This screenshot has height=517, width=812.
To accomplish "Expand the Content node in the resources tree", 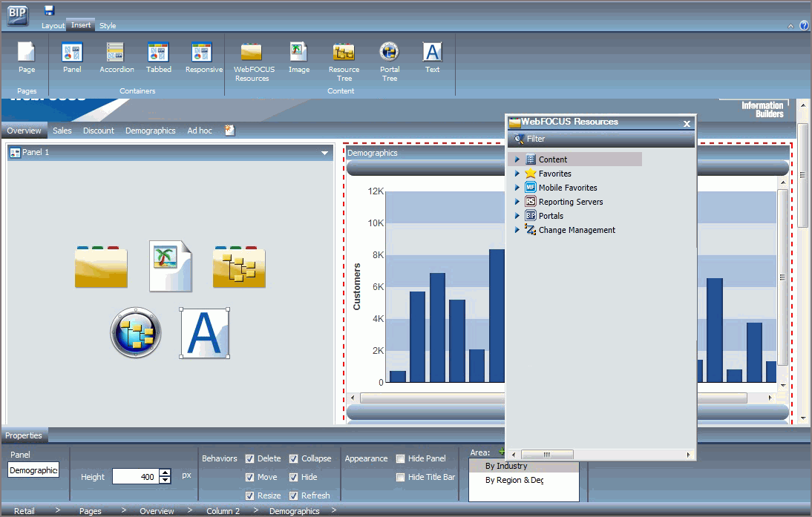I will click(x=517, y=159).
